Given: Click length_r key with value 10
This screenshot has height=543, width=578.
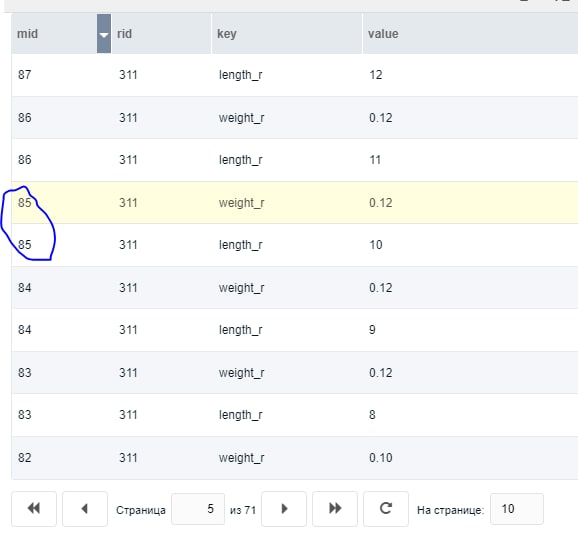Looking at the screenshot, I should click(240, 245).
